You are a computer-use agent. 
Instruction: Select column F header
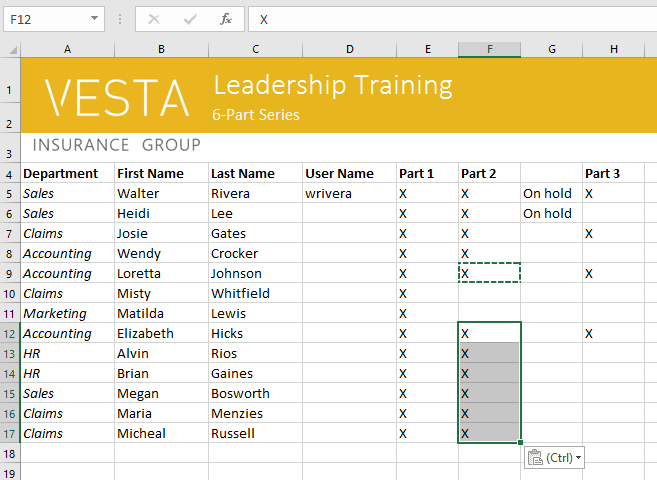coord(489,50)
